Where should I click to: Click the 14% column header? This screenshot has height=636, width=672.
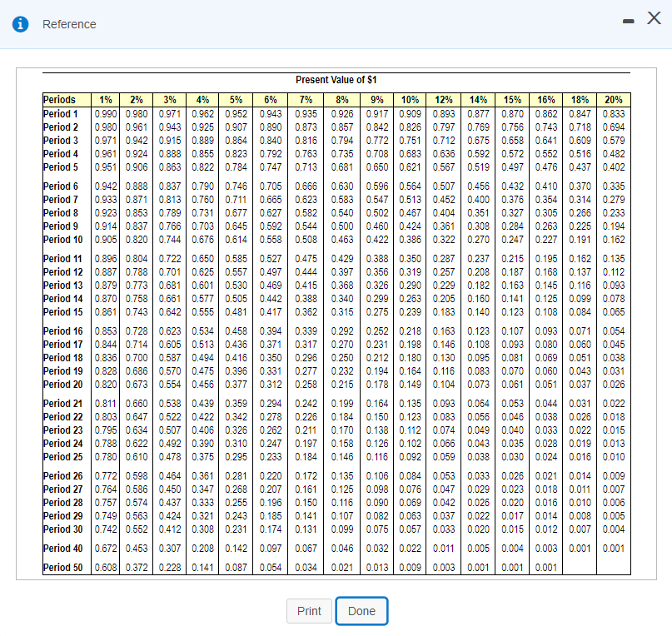(478, 100)
